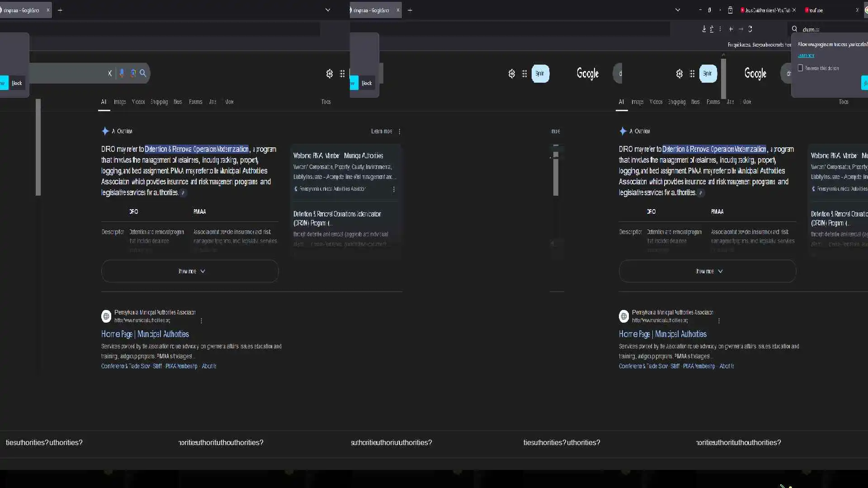868x488 pixels.
Task: Click the search magnifier in the address bar
Action: (794, 29)
